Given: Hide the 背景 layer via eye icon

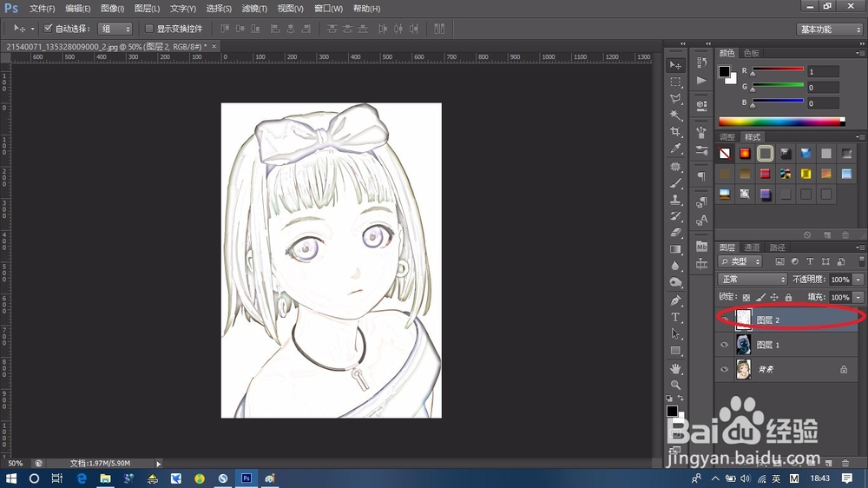Looking at the screenshot, I should [x=724, y=369].
